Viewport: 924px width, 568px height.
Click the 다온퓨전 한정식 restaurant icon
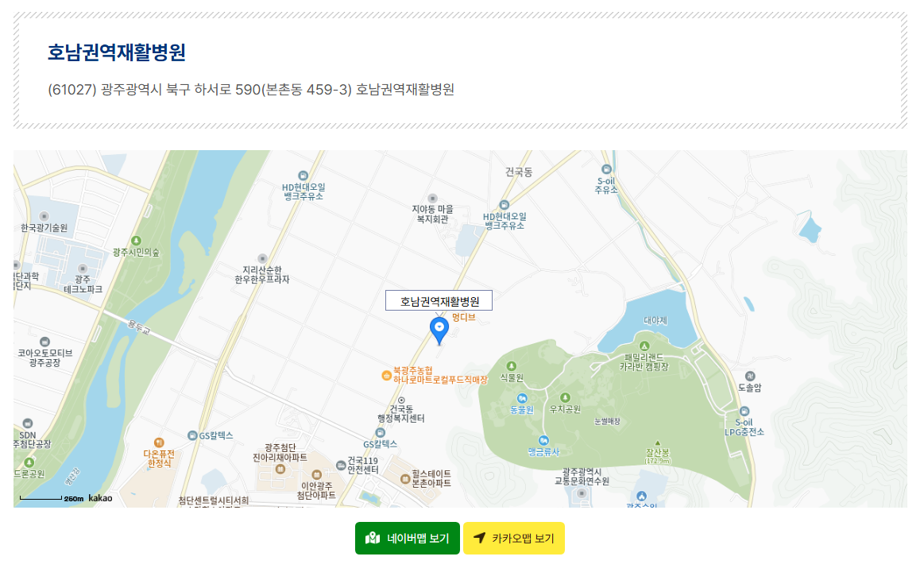[x=158, y=442]
